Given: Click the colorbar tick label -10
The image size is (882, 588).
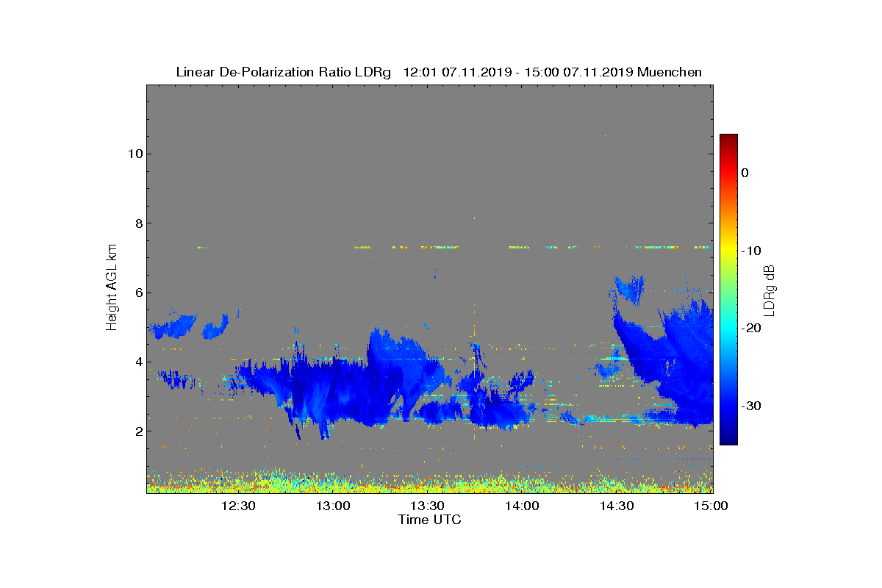Looking at the screenshot, I should click(x=750, y=251).
